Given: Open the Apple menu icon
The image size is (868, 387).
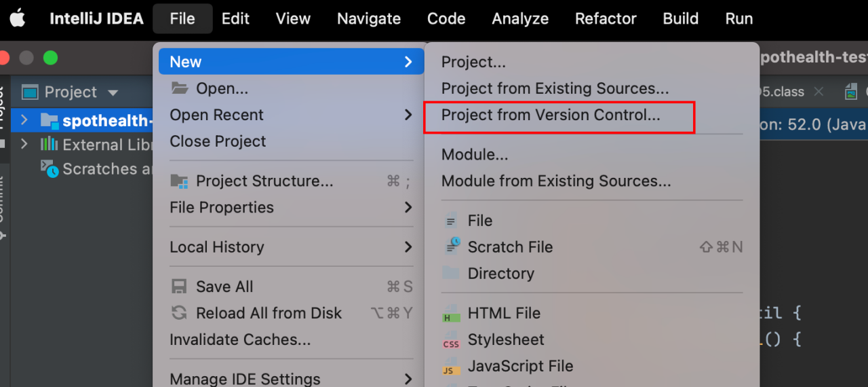Looking at the screenshot, I should (x=17, y=18).
